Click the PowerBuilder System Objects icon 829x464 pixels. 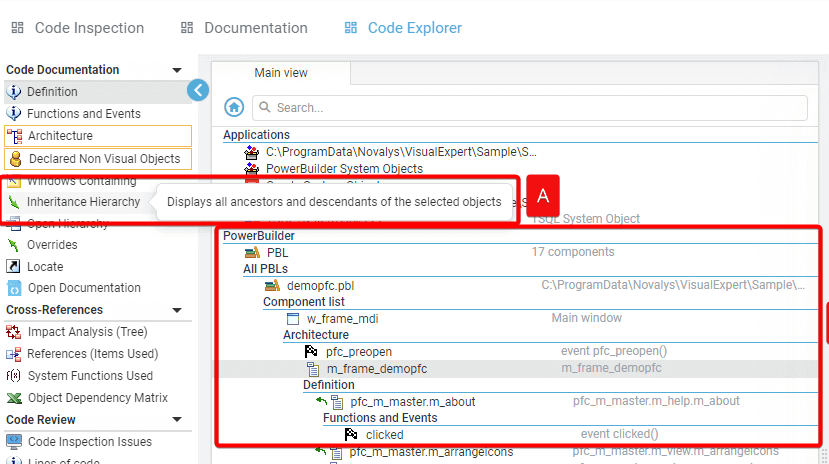pyautogui.click(x=252, y=169)
